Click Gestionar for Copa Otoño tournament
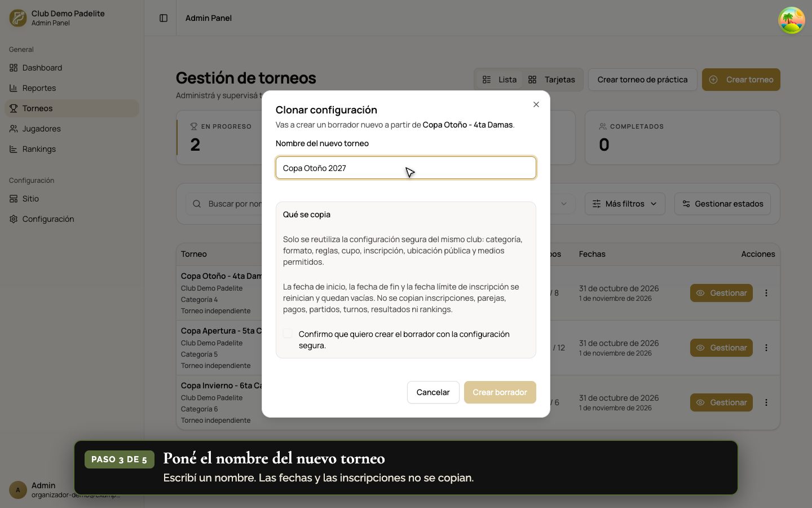Screen dimensions: 812x508 [x=721, y=293]
